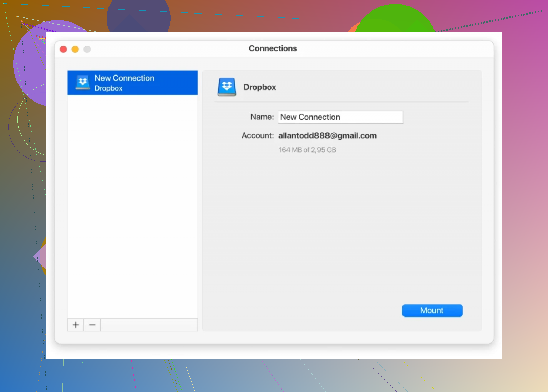Screen dimensions: 548x392
Task: Close the Connections window with the red button
Action: pos(64,49)
